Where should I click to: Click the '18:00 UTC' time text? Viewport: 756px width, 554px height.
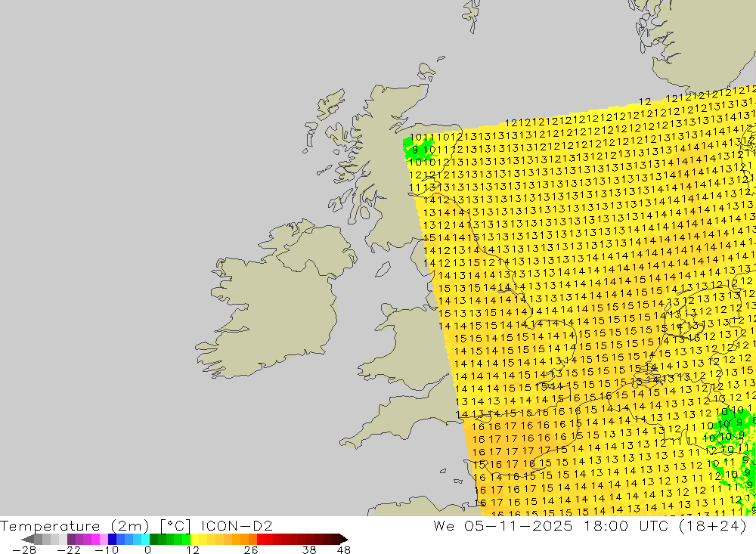click(626, 525)
